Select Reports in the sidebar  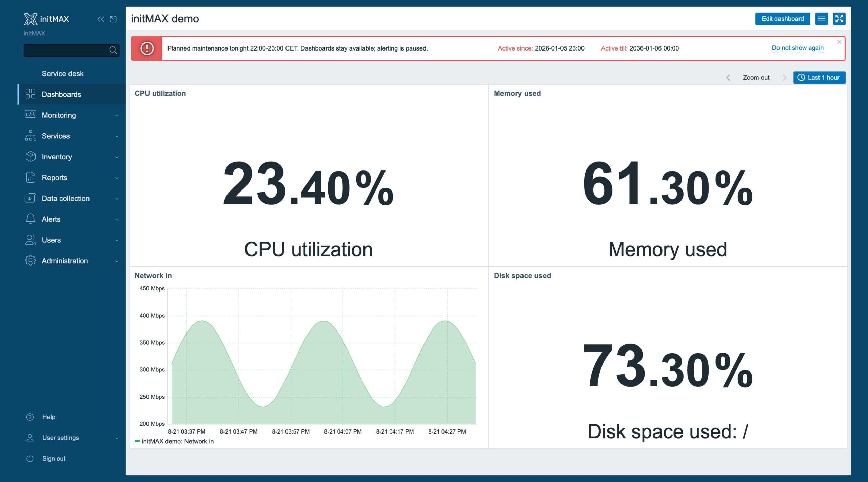pos(72,178)
